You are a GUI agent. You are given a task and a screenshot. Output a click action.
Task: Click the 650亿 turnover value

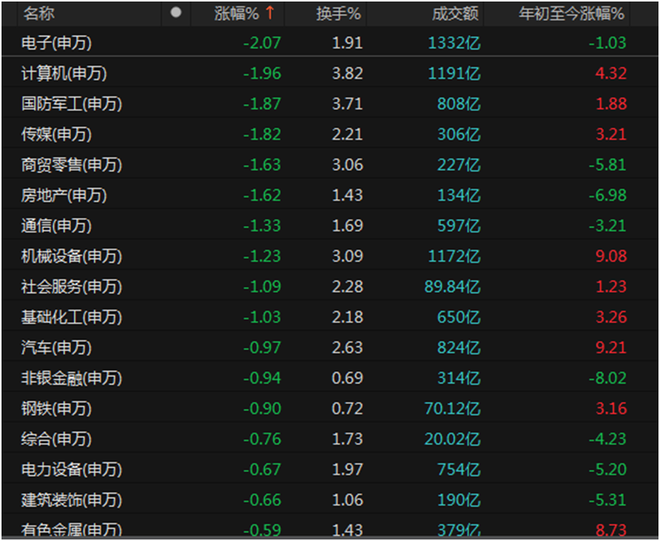pos(459,317)
